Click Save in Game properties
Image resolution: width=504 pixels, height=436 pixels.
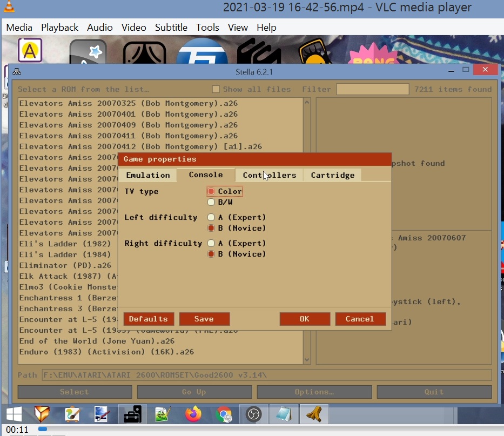pyautogui.click(x=204, y=319)
